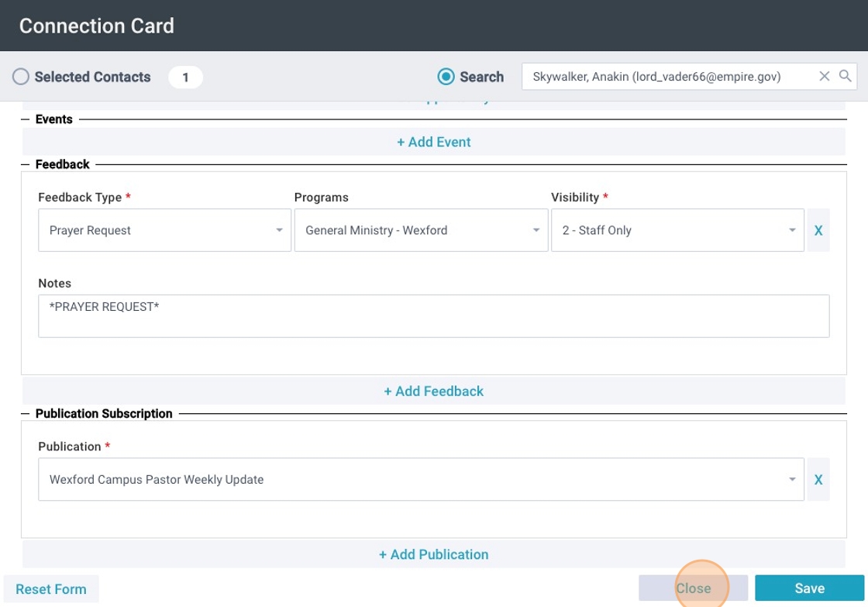Remove the Prayer Request feedback row via its X

tap(818, 230)
